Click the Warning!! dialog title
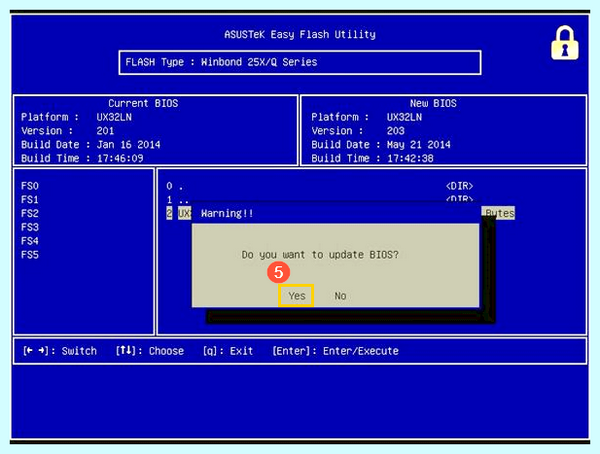 tap(227, 214)
